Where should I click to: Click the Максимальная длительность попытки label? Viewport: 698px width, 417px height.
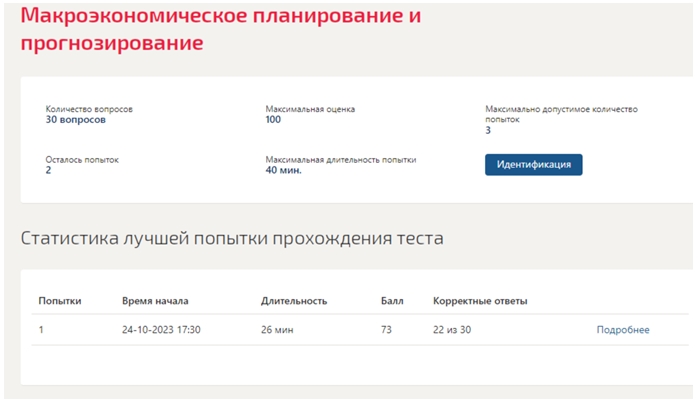tap(341, 160)
